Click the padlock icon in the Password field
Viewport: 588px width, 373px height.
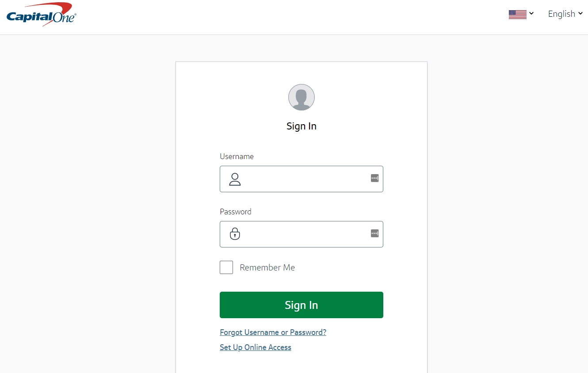coord(235,234)
